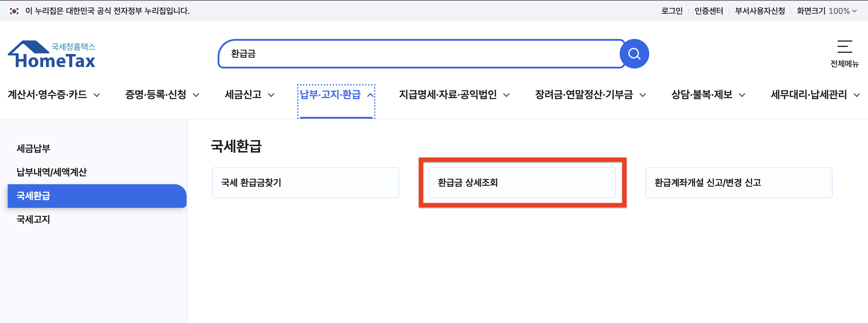Click the Korean flag icon

pos(14,11)
